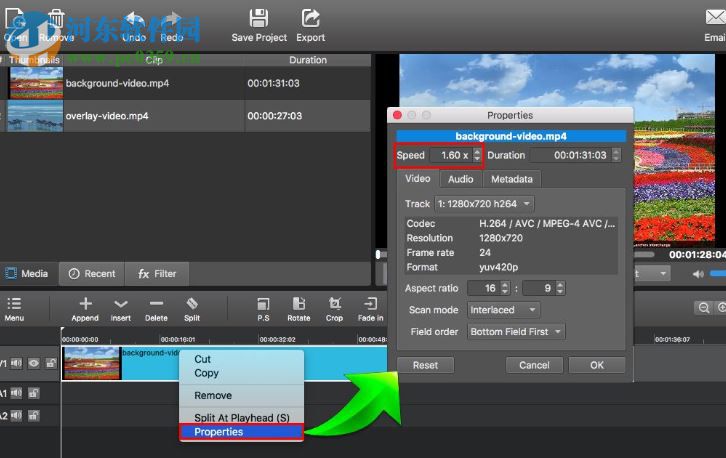Screen dimensions: 726x458
Task: Adjust the Speed stepper arrows
Action: tap(477, 155)
